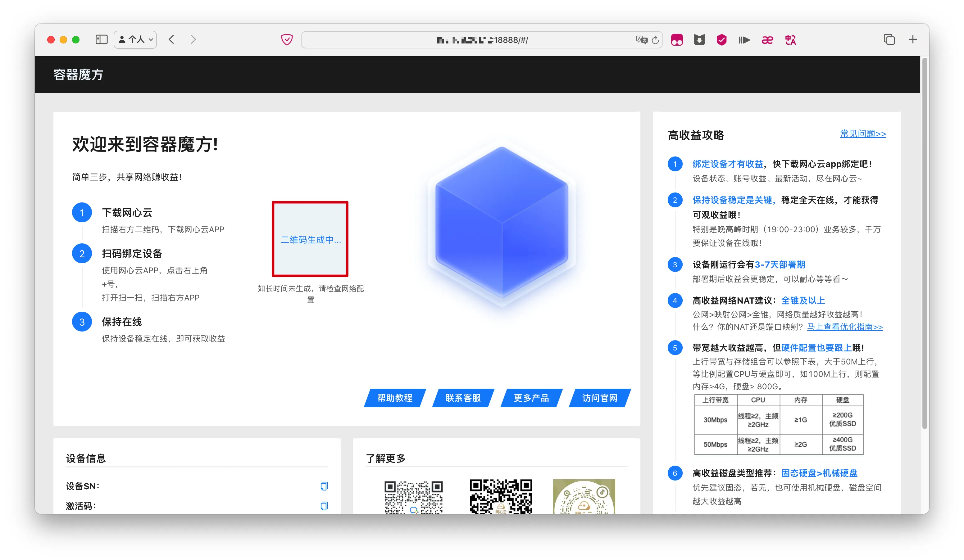Click the 高收益攻略 heading
This screenshot has height=560, width=964.
pyautogui.click(x=696, y=135)
